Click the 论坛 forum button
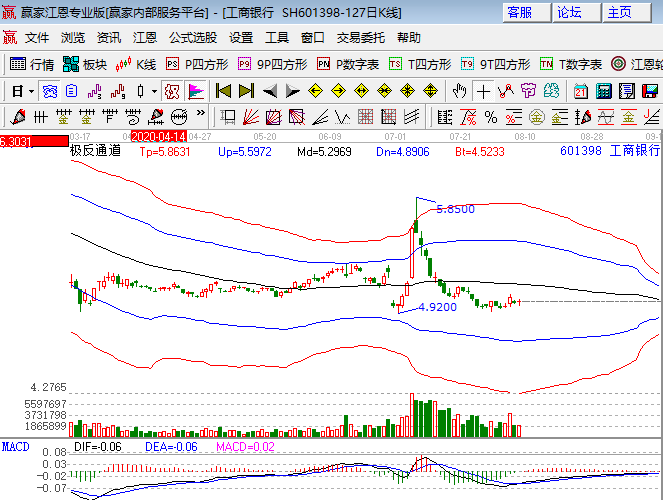663x501 pixels. [577, 12]
